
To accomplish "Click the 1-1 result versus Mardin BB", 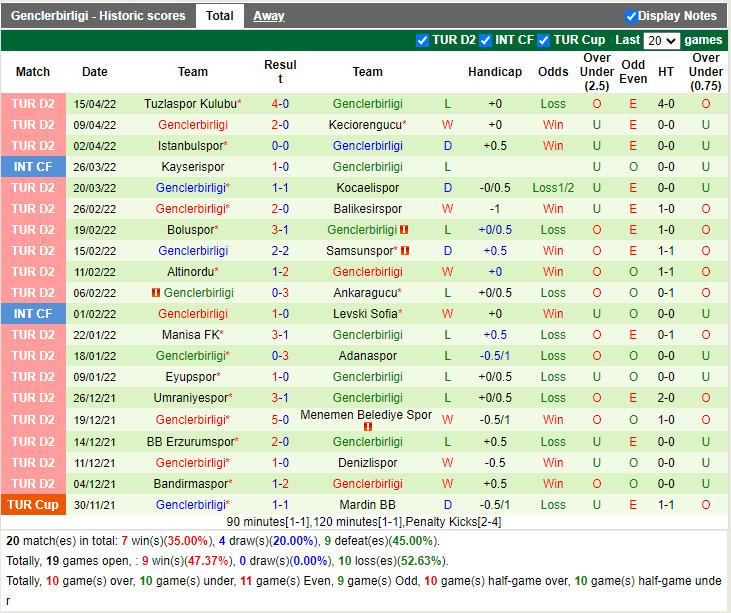I will point(280,504).
